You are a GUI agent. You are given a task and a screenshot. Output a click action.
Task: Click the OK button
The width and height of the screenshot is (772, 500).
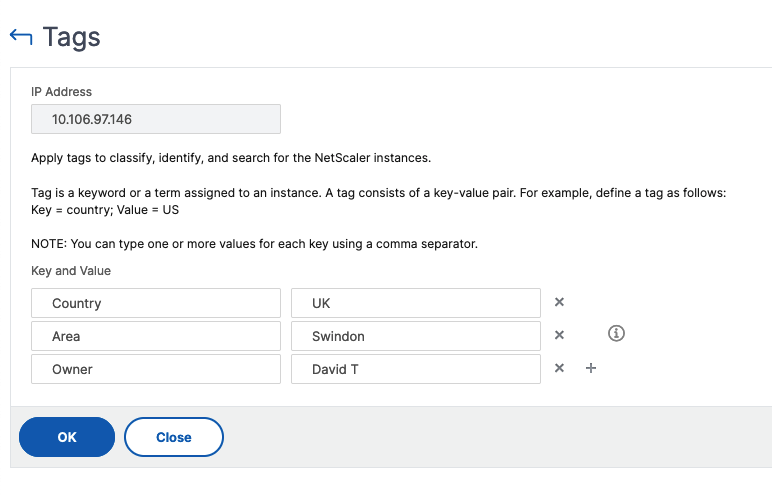(67, 437)
